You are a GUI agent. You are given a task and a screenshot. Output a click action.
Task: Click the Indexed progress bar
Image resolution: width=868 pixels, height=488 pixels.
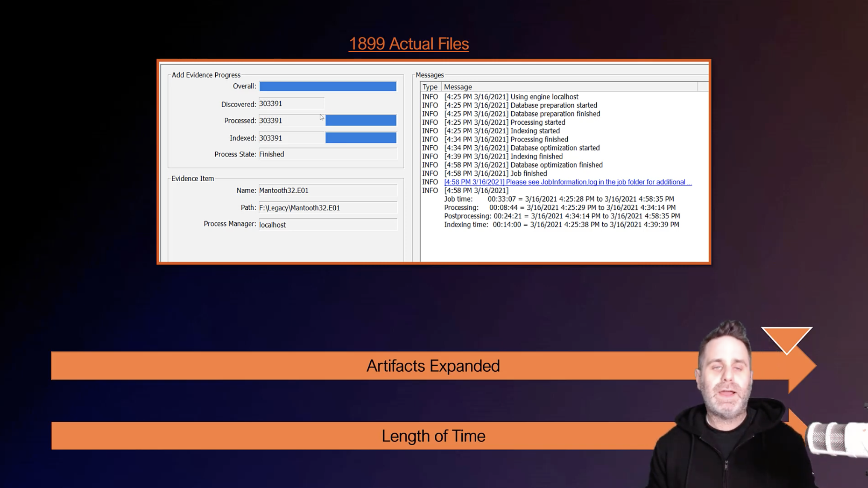click(x=361, y=138)
